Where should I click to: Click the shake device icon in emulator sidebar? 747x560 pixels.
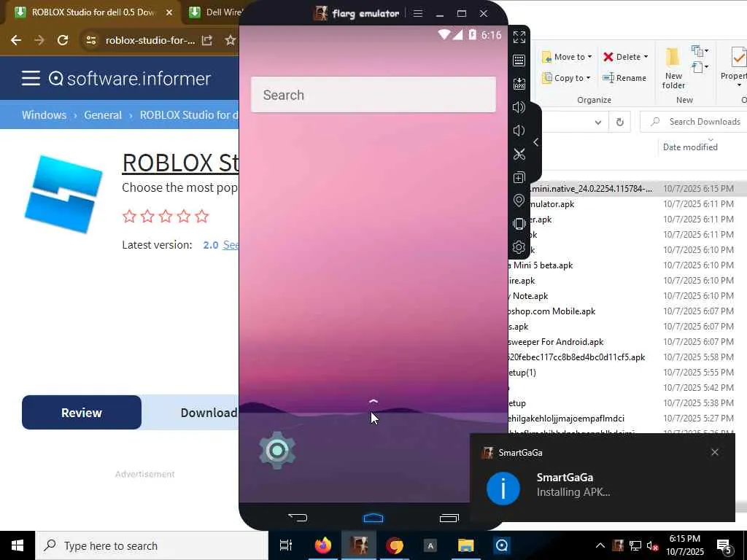[519, 224]
